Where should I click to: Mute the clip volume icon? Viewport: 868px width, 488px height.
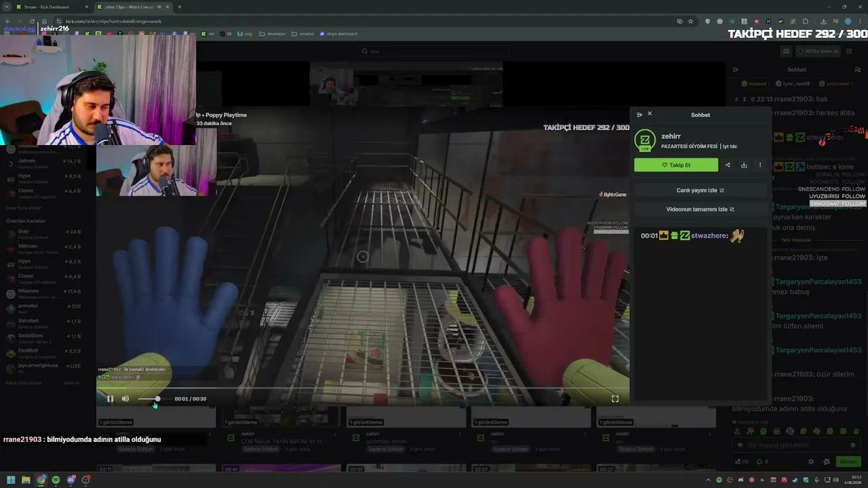click(x=125, y=399)
